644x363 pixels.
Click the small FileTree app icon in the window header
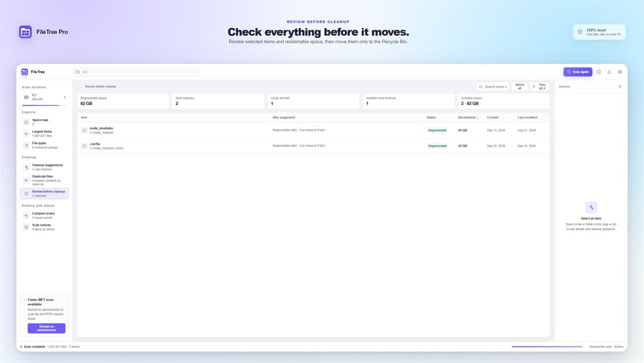coord(24,72)
